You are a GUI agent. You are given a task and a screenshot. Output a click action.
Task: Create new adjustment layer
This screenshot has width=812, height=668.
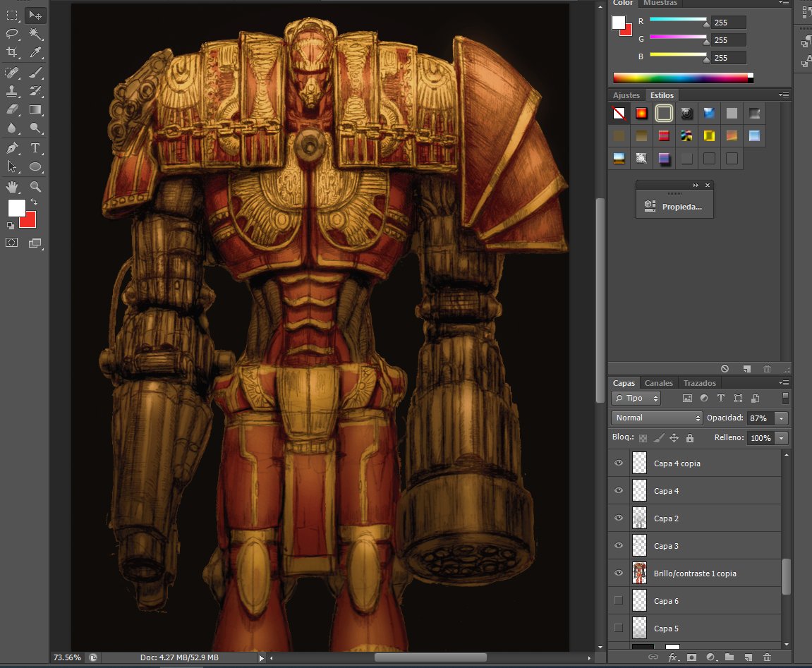point(710,657)
